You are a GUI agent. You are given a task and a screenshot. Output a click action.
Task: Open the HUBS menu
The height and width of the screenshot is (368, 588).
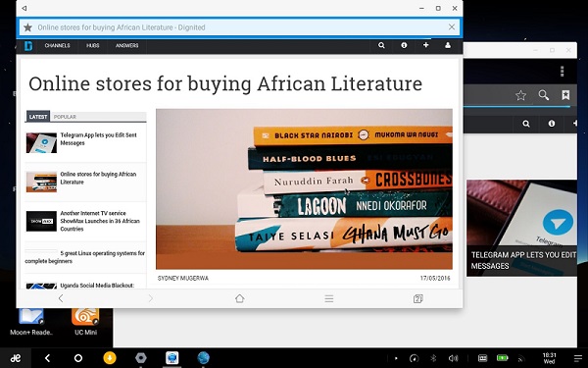pos(93,45)
